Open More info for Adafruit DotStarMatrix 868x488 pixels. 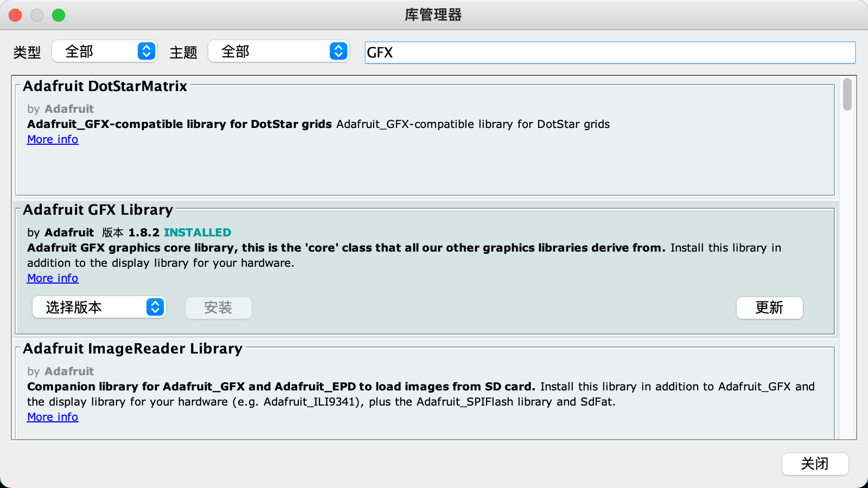tap(53, 139)
